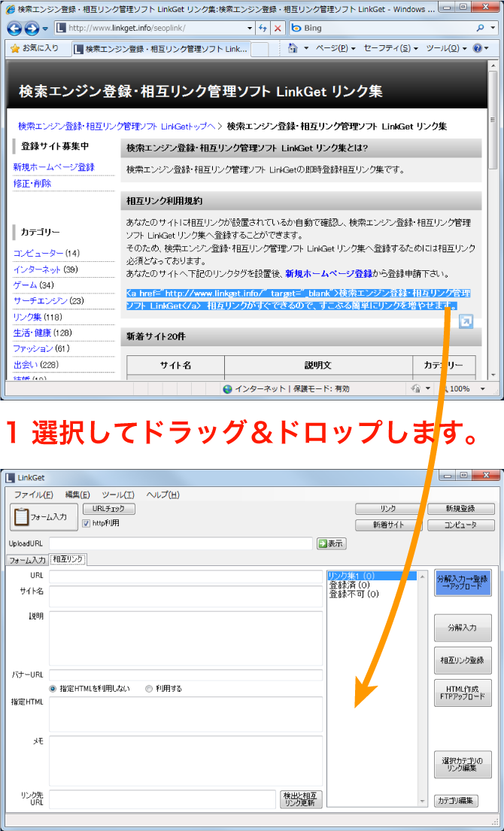
Task: Switch to the 相互リンク tab
Action: pyautogui.click(x=68, y=559)
